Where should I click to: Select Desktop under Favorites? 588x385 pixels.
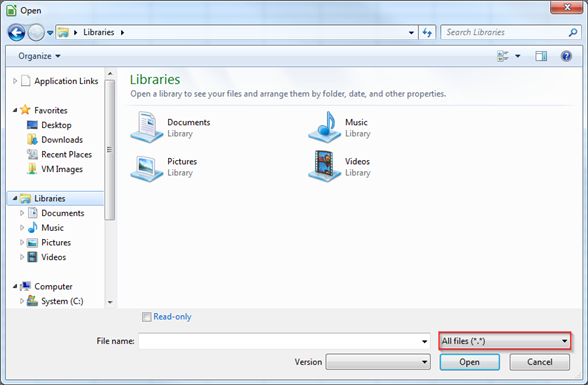point(56,125)
